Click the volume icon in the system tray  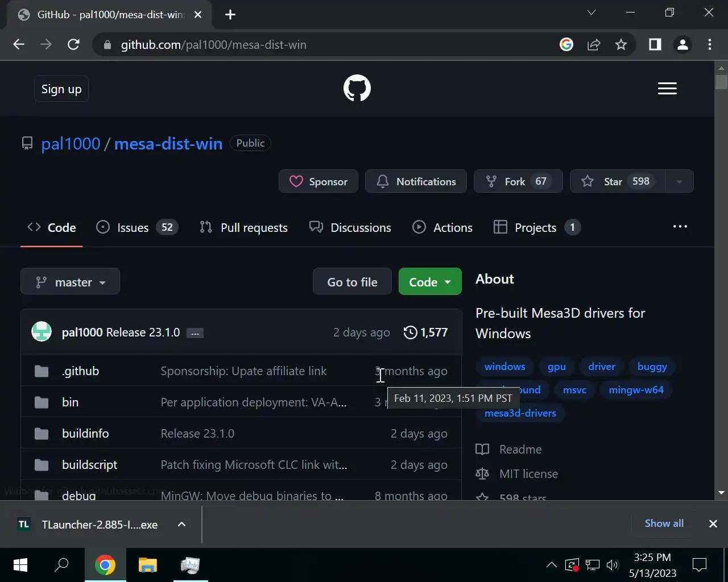(x=613, y=565)
